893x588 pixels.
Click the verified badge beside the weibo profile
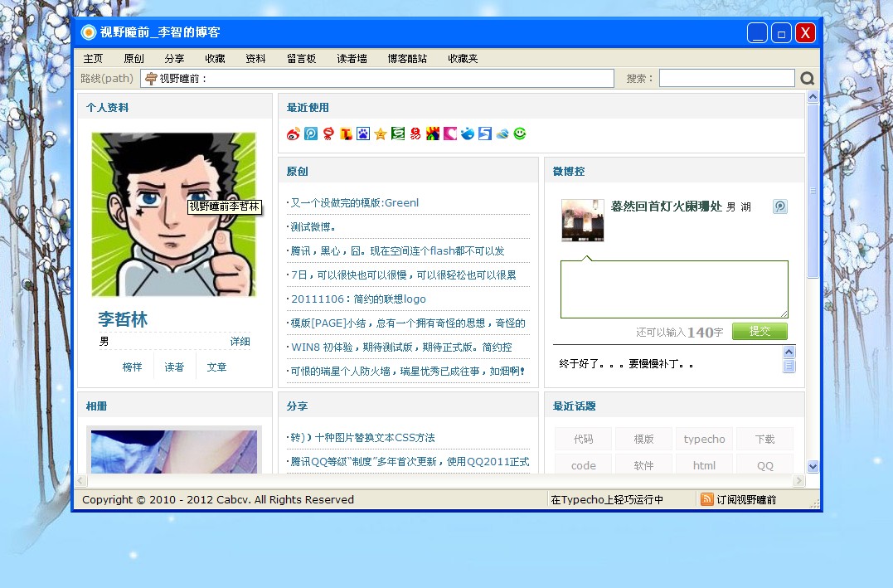click(779, 207)
